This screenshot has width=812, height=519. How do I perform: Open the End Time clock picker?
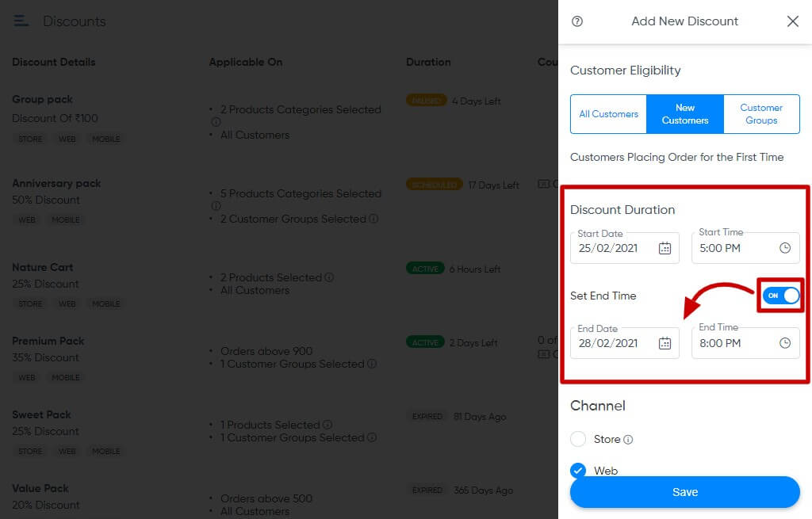tap(783, 342)
